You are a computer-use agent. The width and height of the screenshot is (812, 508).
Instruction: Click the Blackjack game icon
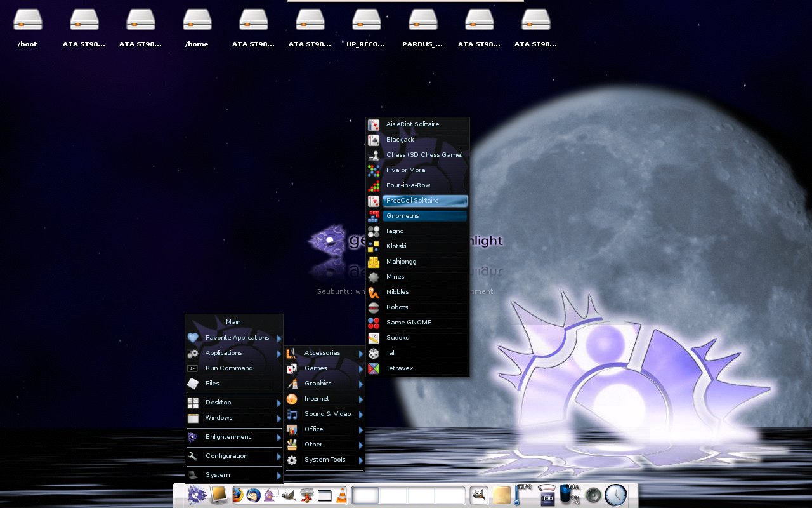[374, 140]
